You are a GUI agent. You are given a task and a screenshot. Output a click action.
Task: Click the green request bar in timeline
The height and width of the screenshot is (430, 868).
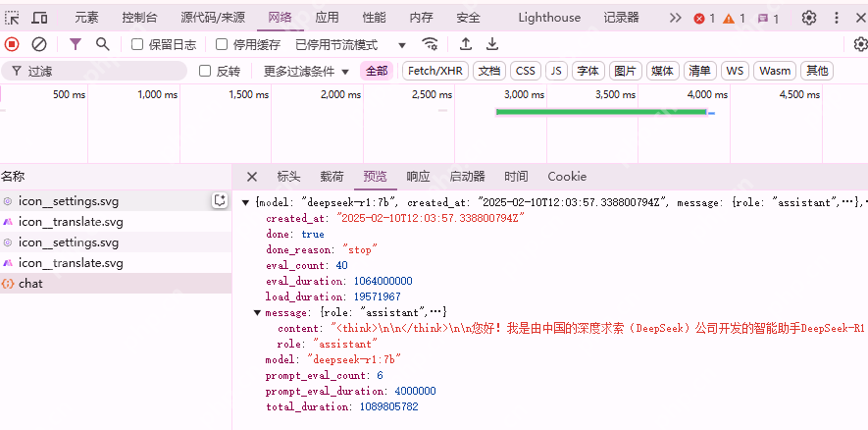[x=601, y=112]
